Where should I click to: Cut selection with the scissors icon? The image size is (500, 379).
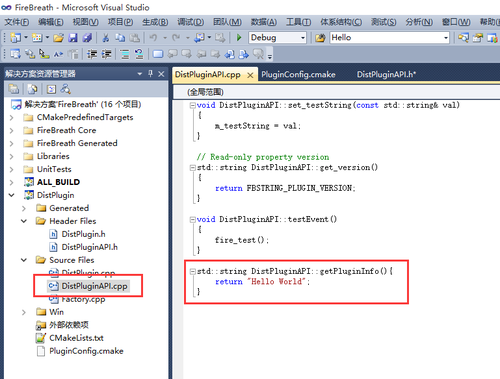(x=106, y=38)
